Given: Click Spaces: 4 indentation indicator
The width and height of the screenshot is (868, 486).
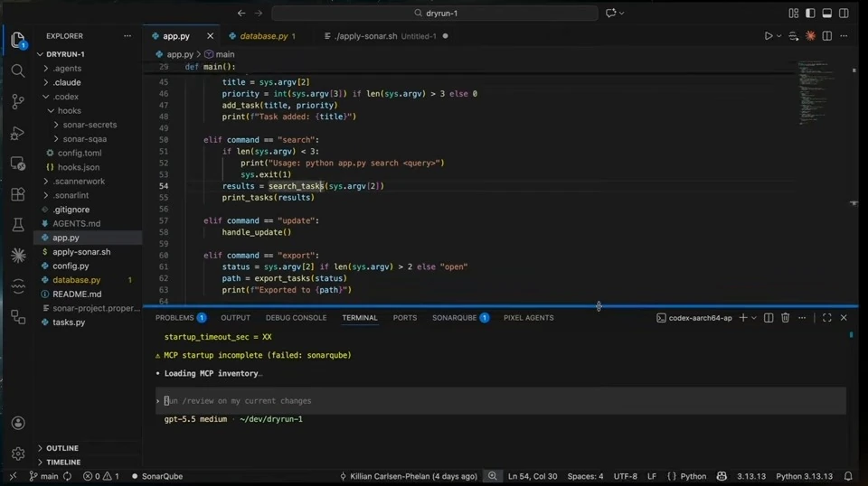Looking at the screenshot, I should (x=585, y=476).
